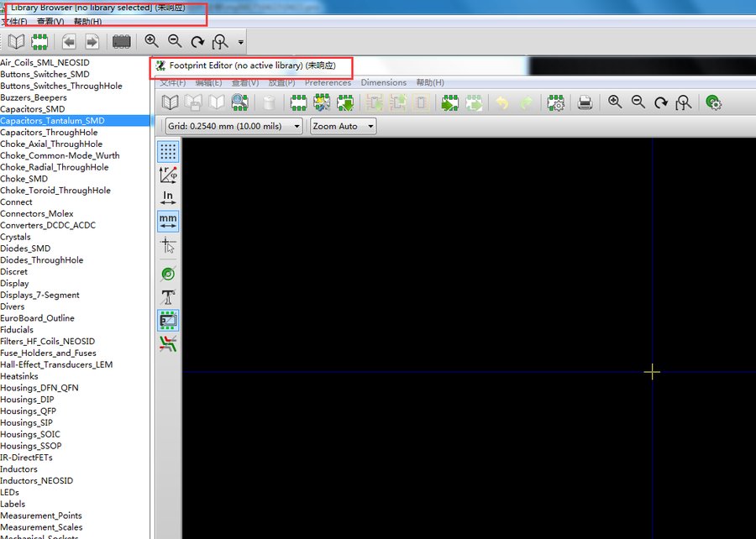Switch units to inches
Viewport: 756px width, 539px height.
tap(168, 198)
